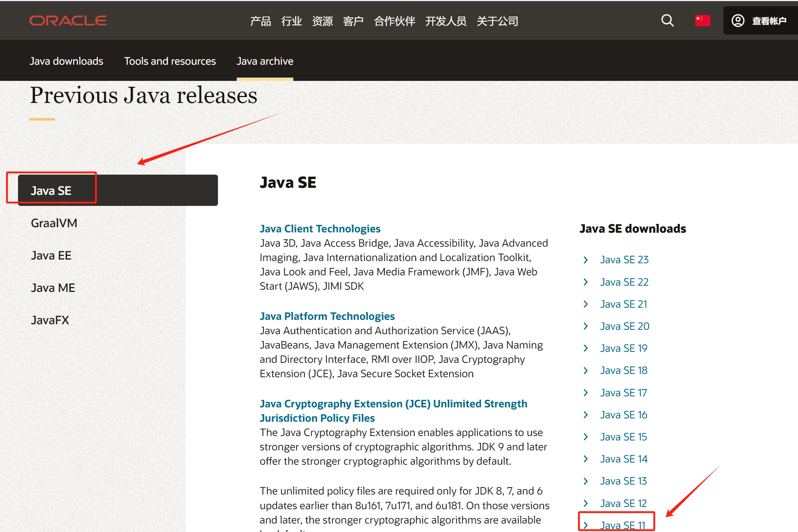Switch to Java downloads tab

click(67, 61)
